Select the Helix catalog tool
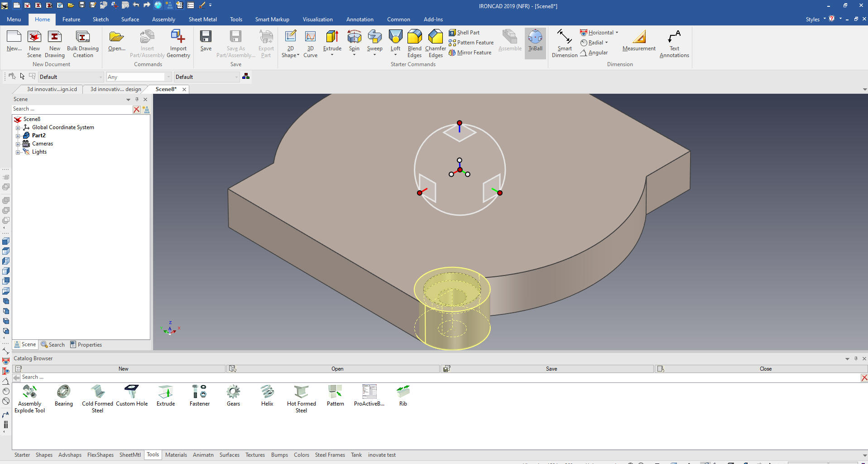The image size is (868, 464). 267,395
